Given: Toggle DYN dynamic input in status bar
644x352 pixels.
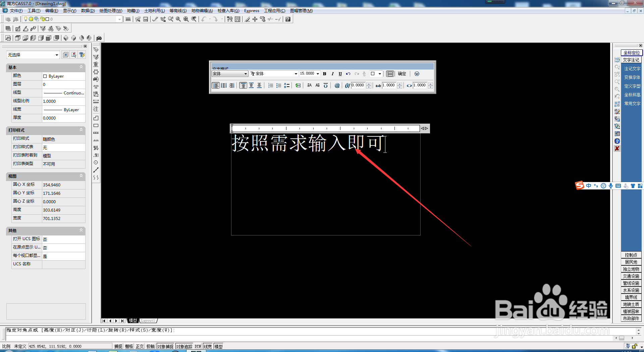Looking at the screenshot, I should point(198,346).
